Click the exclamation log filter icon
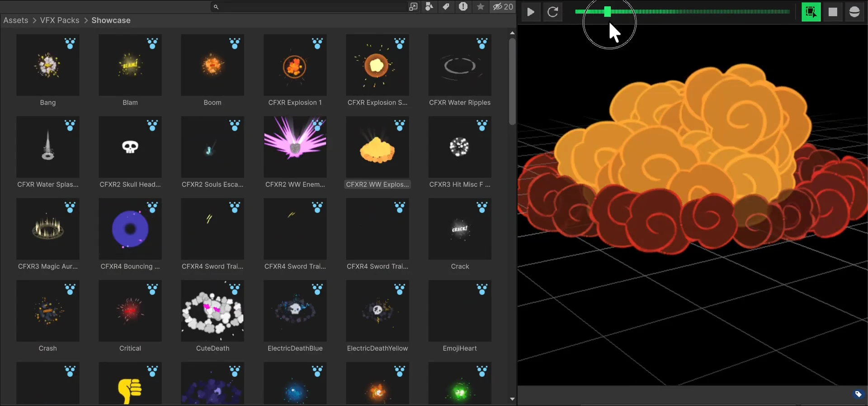 tap(463, 7)
